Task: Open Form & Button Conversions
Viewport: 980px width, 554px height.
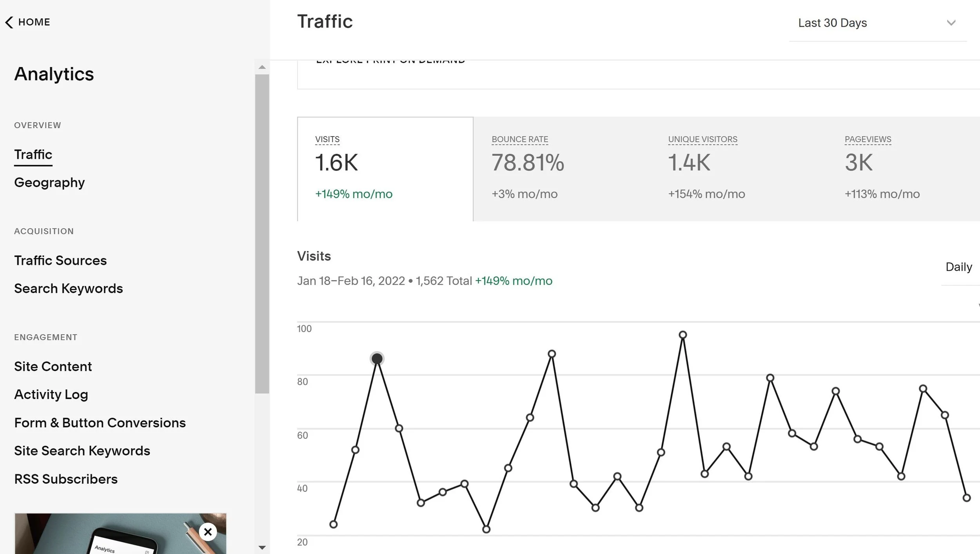Action: click(100, 423)
